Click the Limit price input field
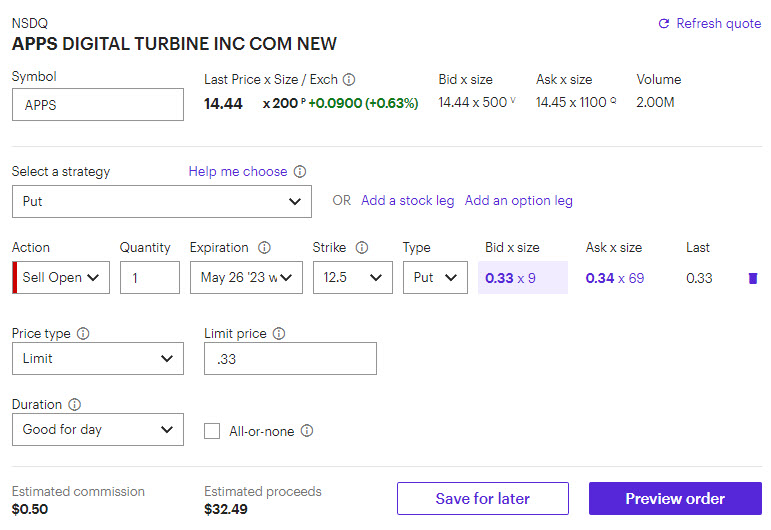Screen dimensions: 771x530 [x=290, y=359]
